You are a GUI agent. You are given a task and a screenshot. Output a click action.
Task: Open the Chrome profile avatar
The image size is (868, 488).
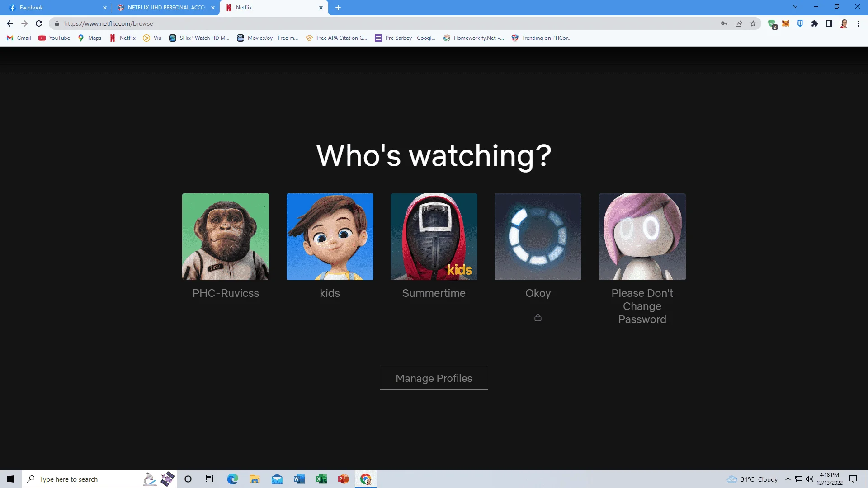click(844, 23)
